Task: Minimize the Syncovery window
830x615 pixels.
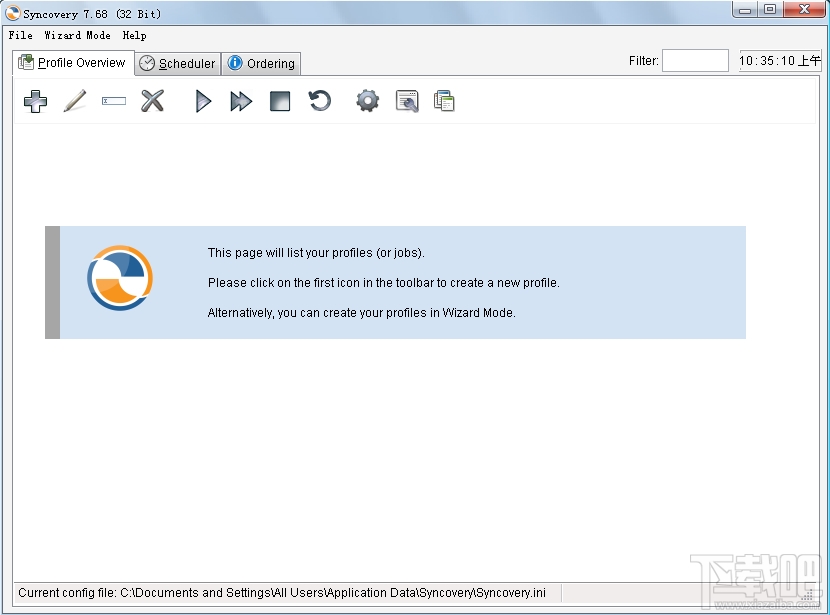Action: (x=745, y=10)
